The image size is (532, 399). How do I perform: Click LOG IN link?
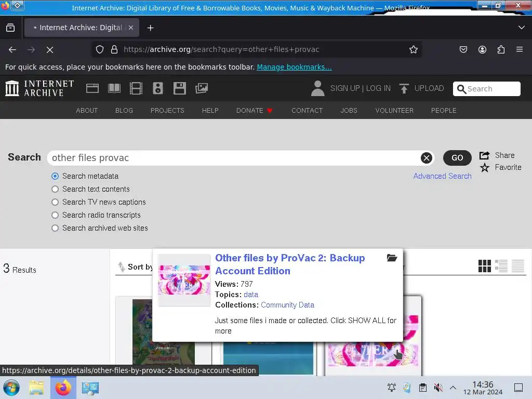[378, 88]
